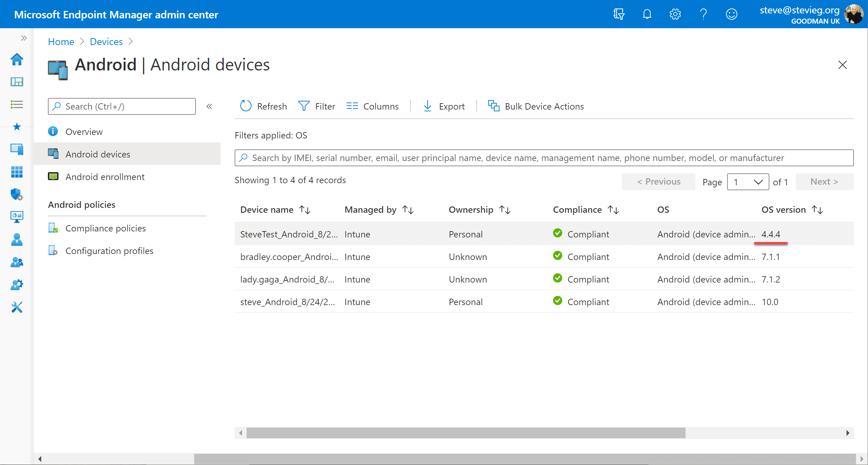Viewport: 868px width, 465px height.
Task: Sort by Compliance column
Action: click(586, 210)
